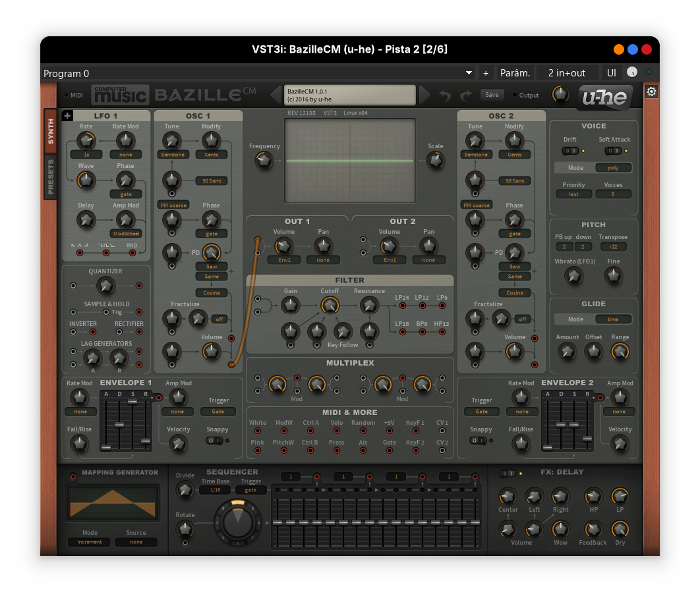Click the redo arrow in the header
700x600 pixels.
point(466,95)
